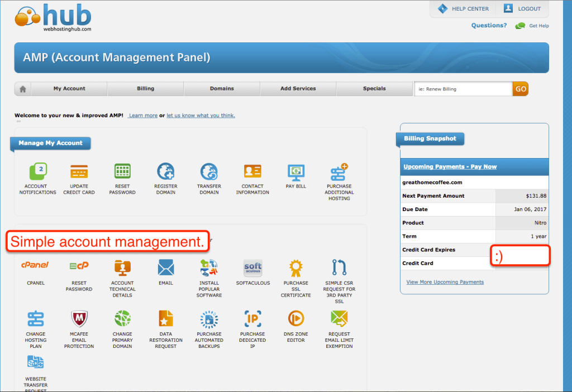Click the Change Hosting Plan icon

click(36, 319)
